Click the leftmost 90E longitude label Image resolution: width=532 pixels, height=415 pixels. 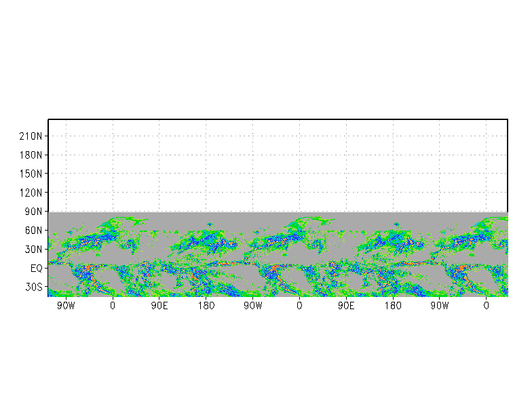[159, 306]
